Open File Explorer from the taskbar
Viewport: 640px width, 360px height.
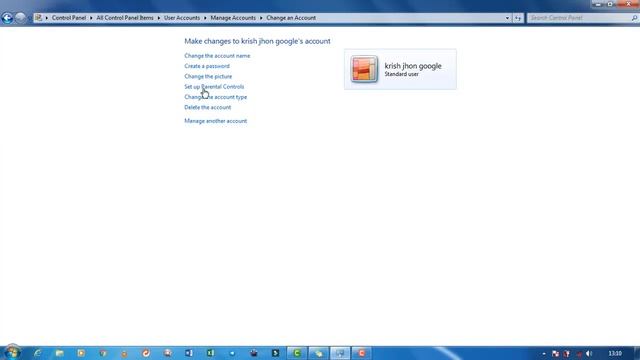click(60, 353)
